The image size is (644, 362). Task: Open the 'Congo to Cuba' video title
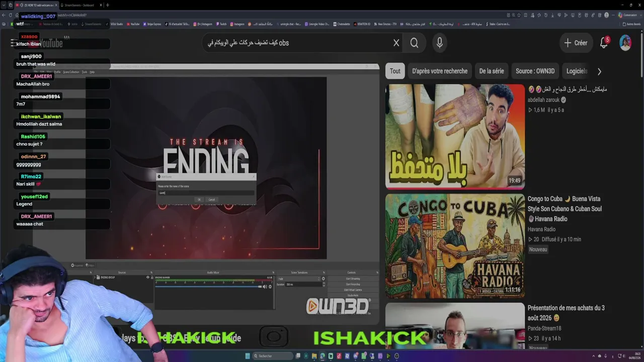click(565, 209)
